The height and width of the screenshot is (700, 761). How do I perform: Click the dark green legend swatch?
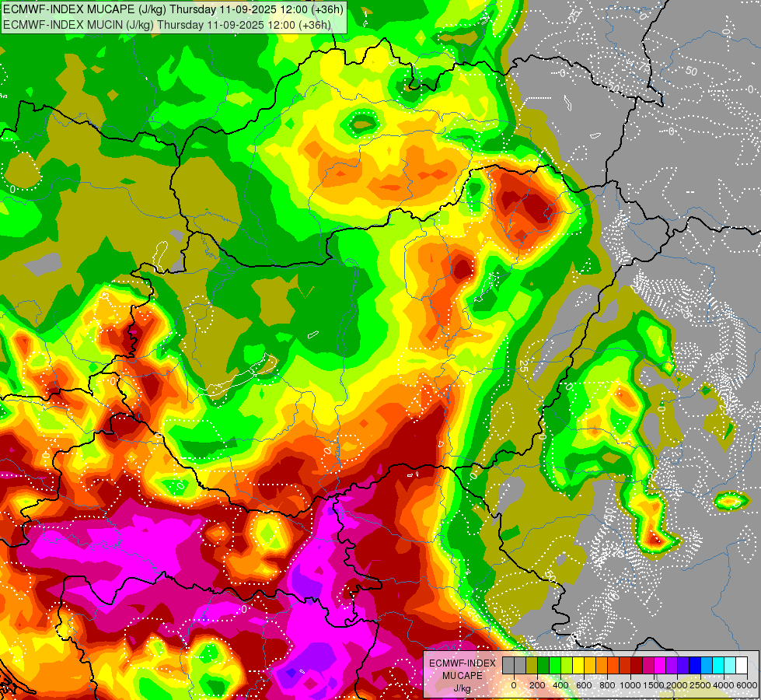(x=543, y=665)
